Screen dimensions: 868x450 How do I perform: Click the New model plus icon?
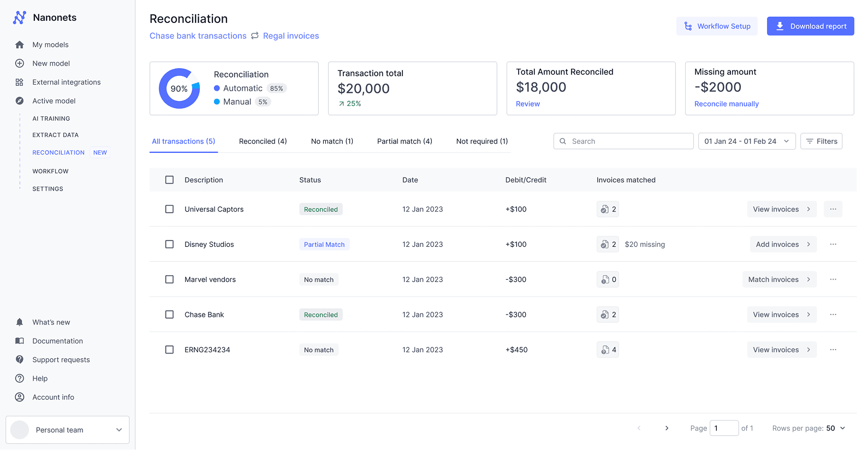coord(20,63)
